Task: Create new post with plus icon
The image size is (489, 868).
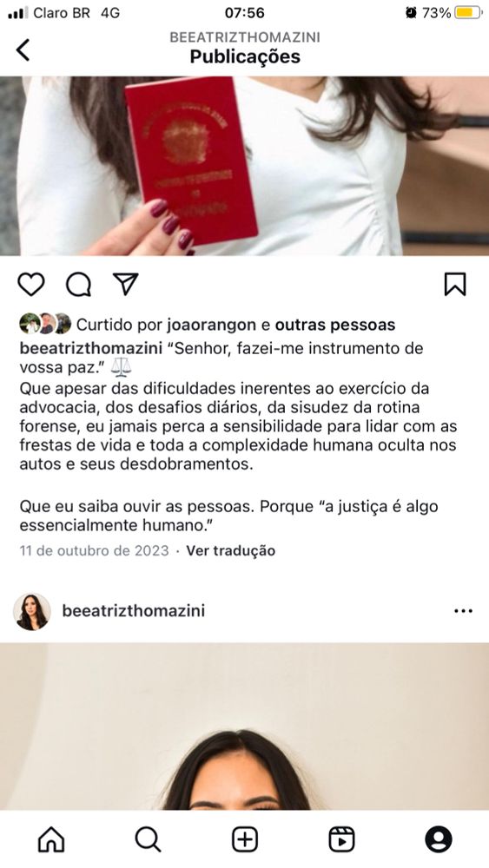Action: tap(245, 839)
